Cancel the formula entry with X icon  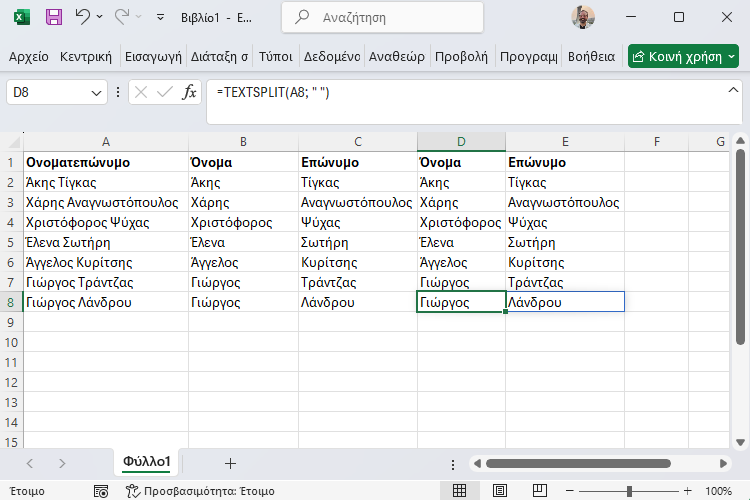(141, 92)
